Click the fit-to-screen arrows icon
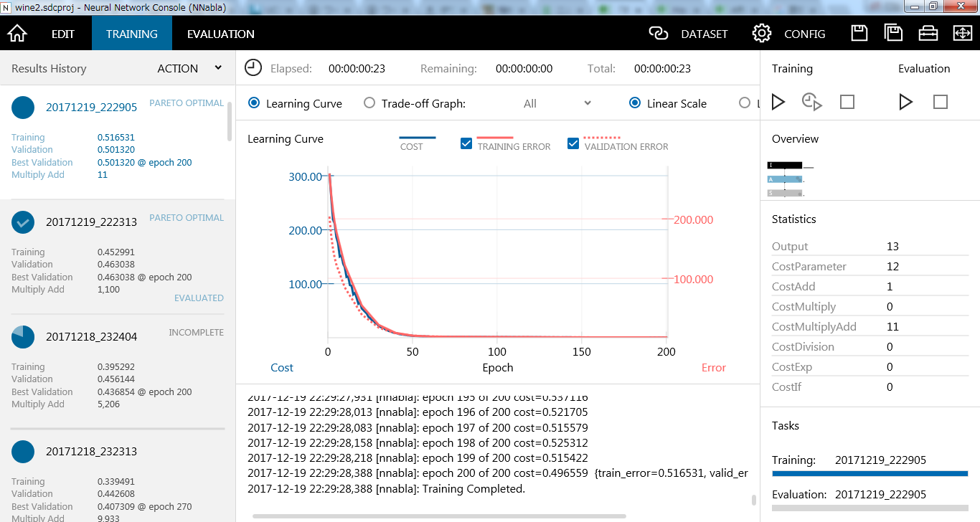Image resolution: width=980 pixels, height=522 pixels. 962,34
